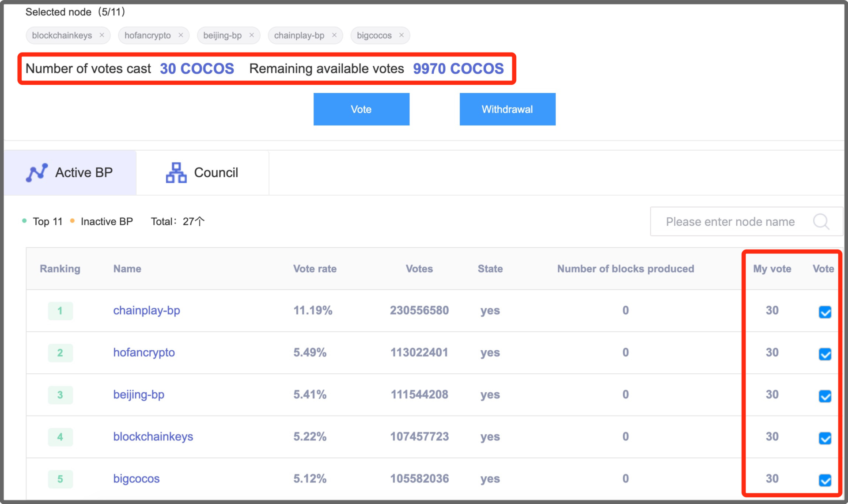848x504 pixels.
Task: Click the Active BP graph icon
Action: (37, 173)
